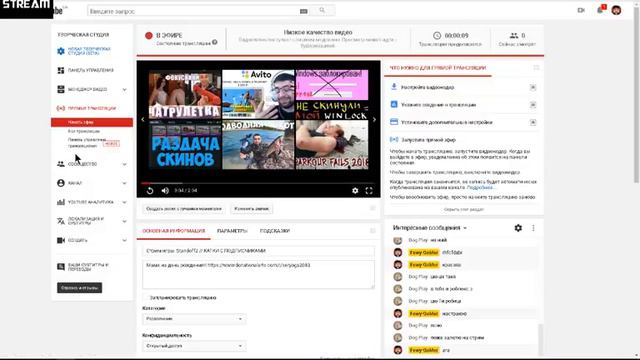Click the page vertical scrollbar
This screenshot has width=640, height=360.
click(x=636, y=96)
